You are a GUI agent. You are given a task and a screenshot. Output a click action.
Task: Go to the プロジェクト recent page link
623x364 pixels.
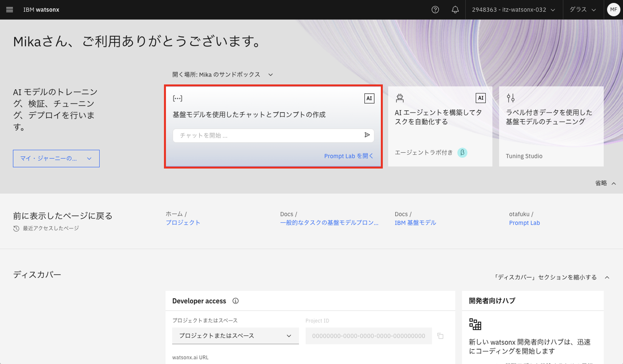[183, 223]
